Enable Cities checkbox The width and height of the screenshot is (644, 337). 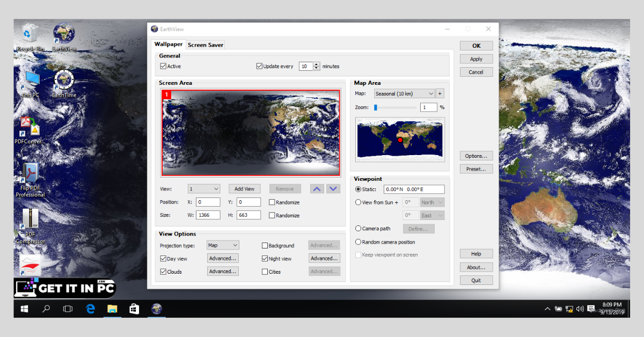[x=265, y=272]
